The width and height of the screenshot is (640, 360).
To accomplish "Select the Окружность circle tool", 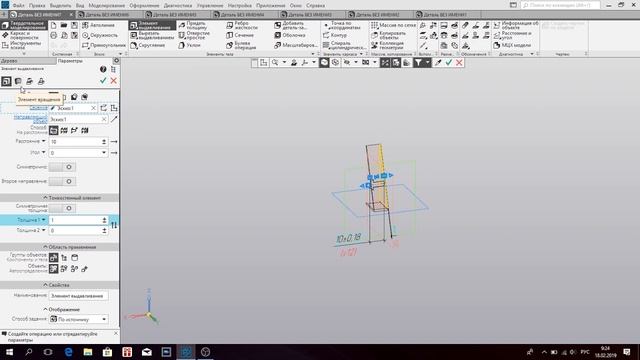I will 100,35.
